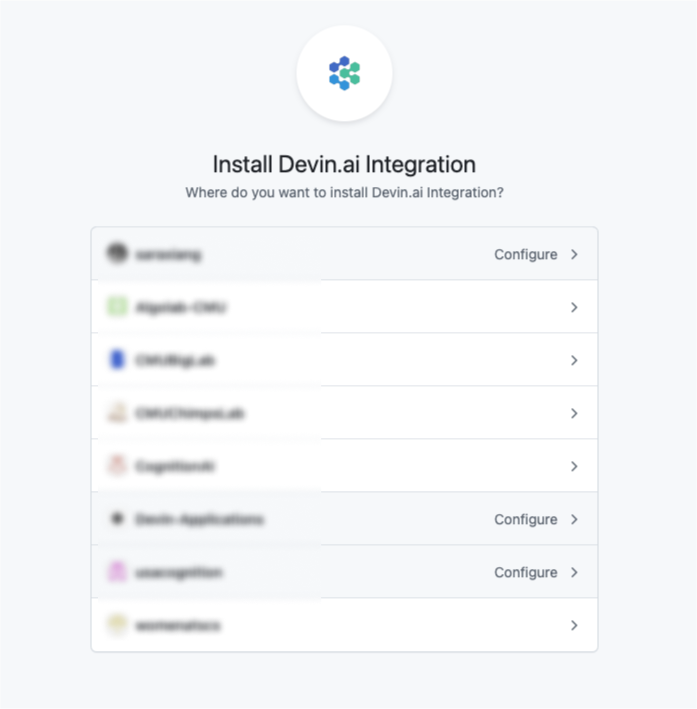The width and height of the screenshot is (697, 709).
Task: Select the blurred name beside green avatar
Action: point(180,307)
